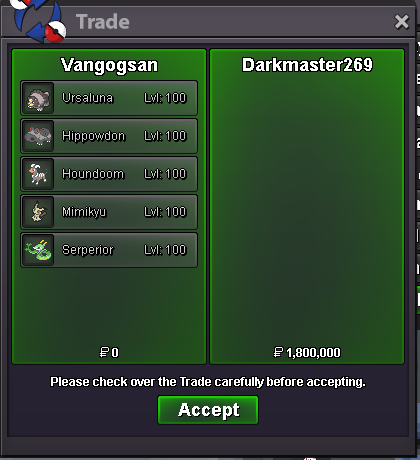
Task: Select the Serperior trade entry name
Action: (x=88, y=250)
